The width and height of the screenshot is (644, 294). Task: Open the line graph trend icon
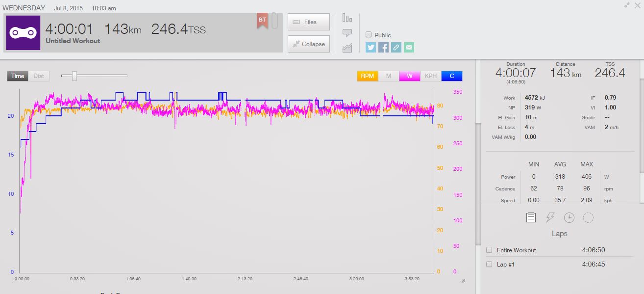(347, 48)
